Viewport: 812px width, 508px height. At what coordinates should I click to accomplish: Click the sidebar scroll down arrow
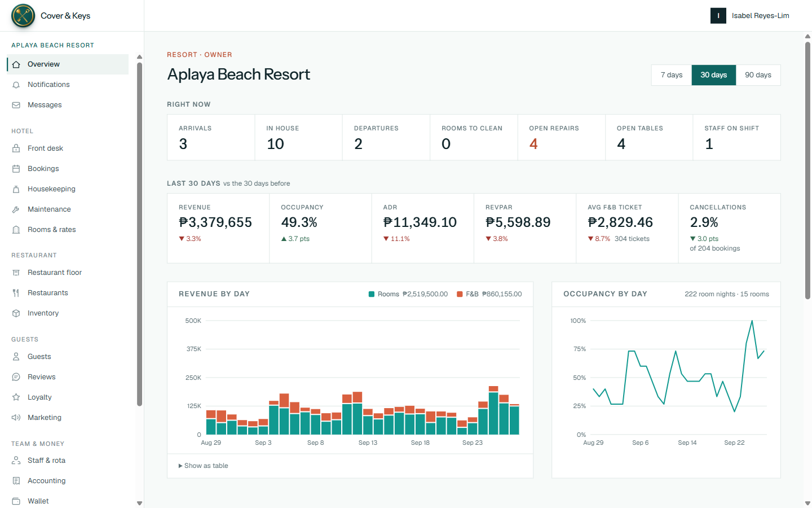coord(139,503)
